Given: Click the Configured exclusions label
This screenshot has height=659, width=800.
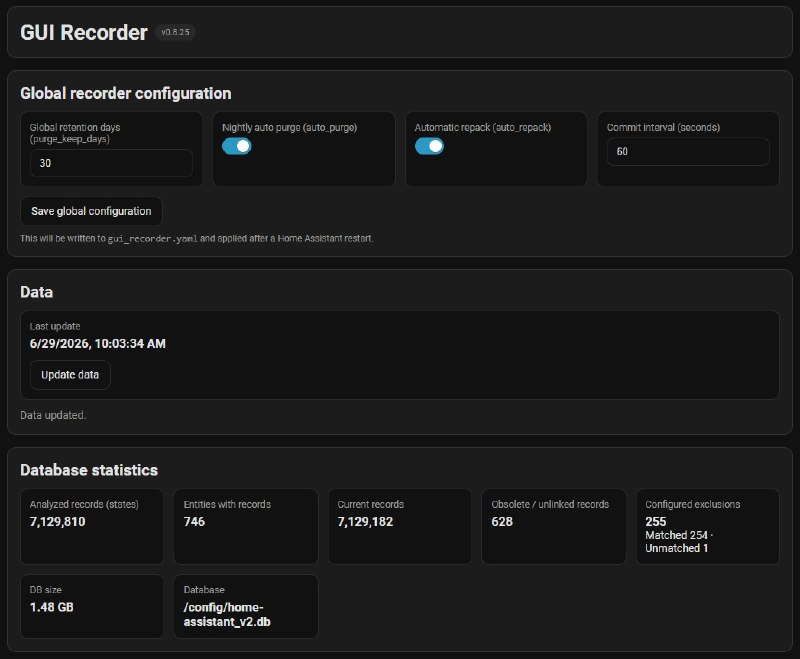Looking at the screenshot, I should point(692,504).
